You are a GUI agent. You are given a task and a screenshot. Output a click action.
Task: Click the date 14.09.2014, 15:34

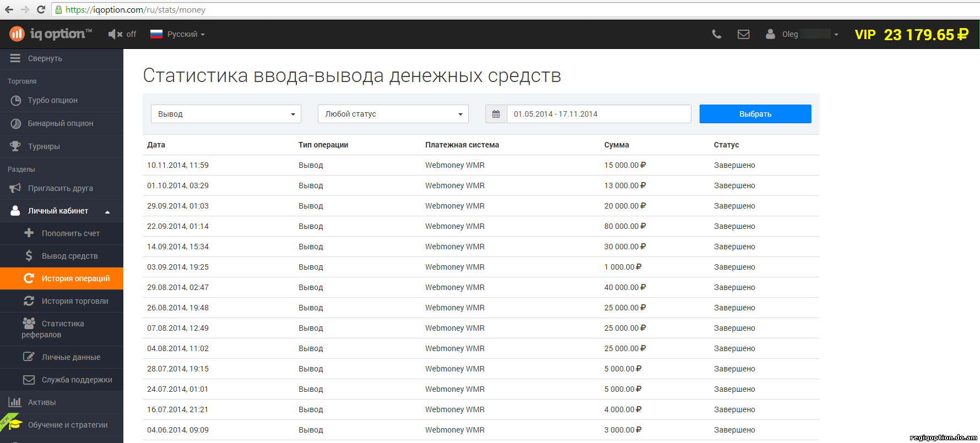point(178,247)
